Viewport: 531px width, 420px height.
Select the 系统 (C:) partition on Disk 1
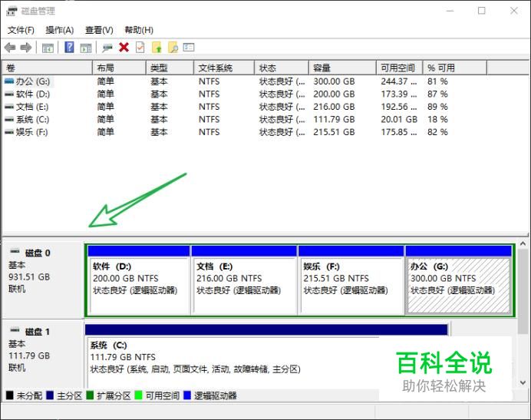[268, 356]
